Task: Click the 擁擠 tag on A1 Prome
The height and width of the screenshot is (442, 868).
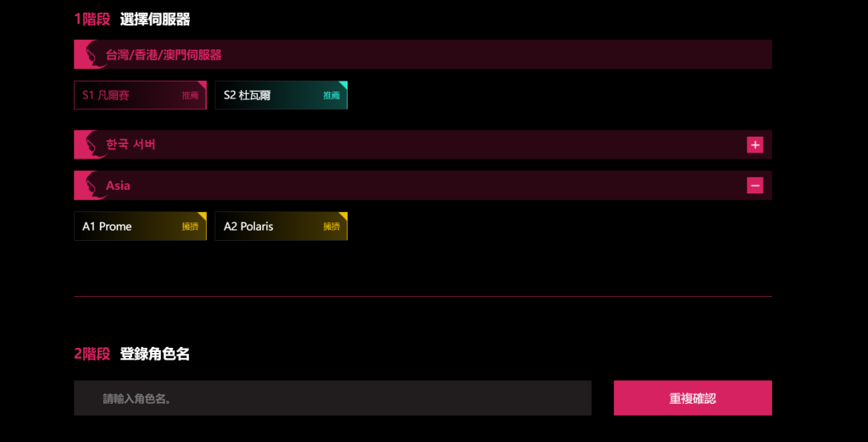Action: coord(190,227)
